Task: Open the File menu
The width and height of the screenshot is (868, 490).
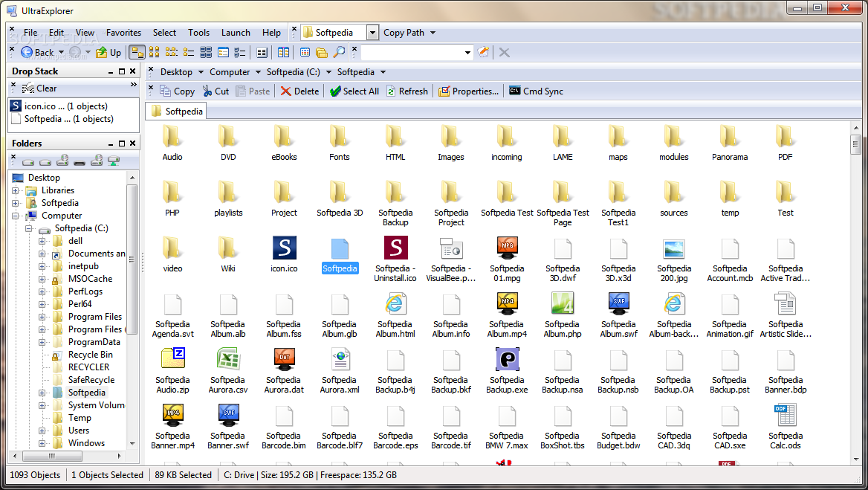Action: coord(30,33)
